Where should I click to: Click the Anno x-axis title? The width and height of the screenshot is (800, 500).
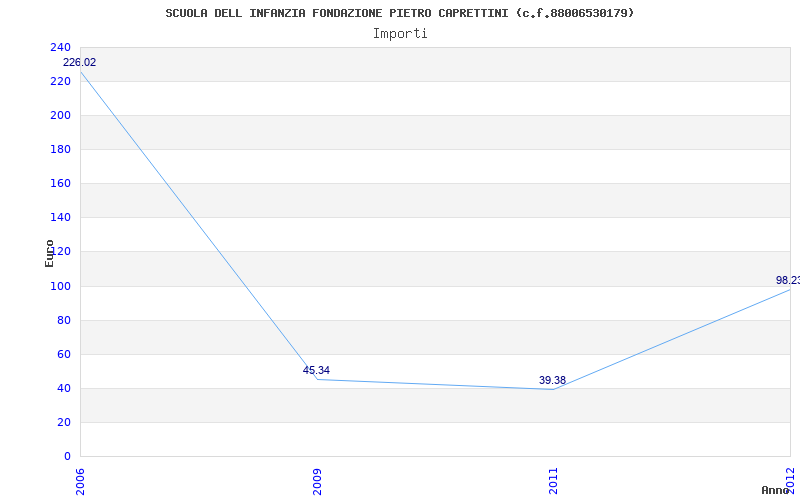tap(775, 490)
